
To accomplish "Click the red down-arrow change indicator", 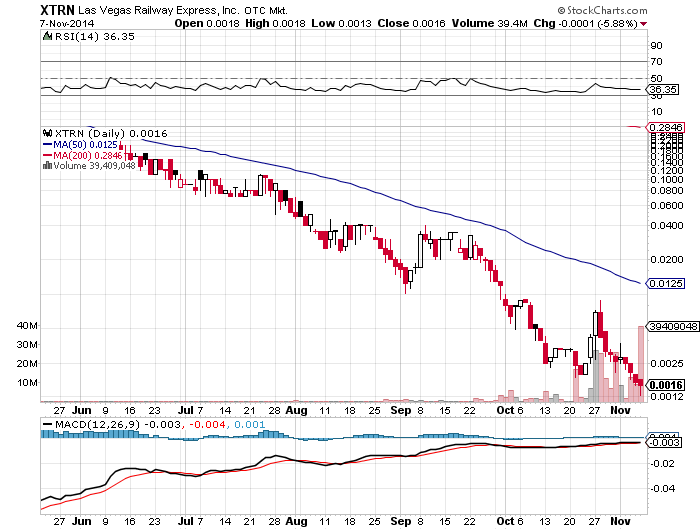I will [643, 24].
